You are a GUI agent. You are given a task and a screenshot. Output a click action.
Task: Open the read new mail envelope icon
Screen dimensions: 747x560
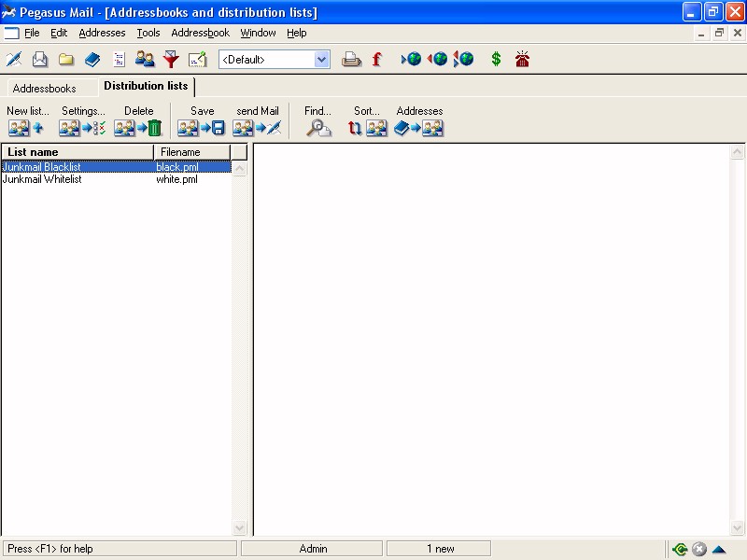40,60
